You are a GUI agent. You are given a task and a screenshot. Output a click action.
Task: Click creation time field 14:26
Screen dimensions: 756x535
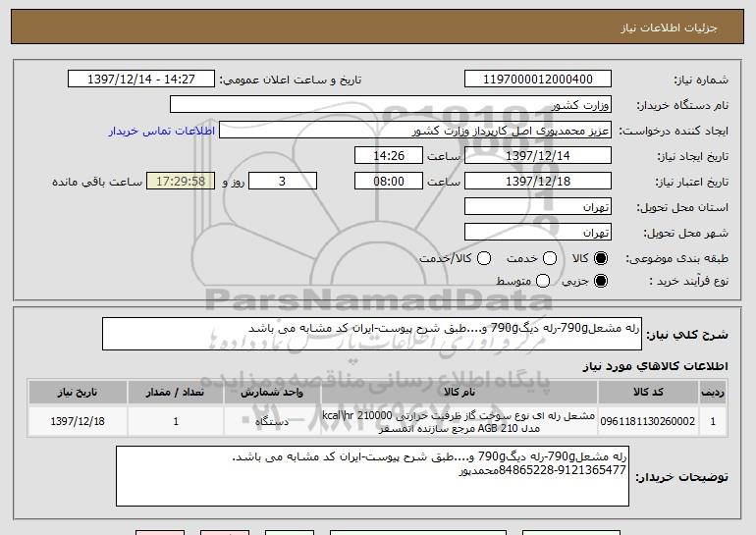pos(389,156)
